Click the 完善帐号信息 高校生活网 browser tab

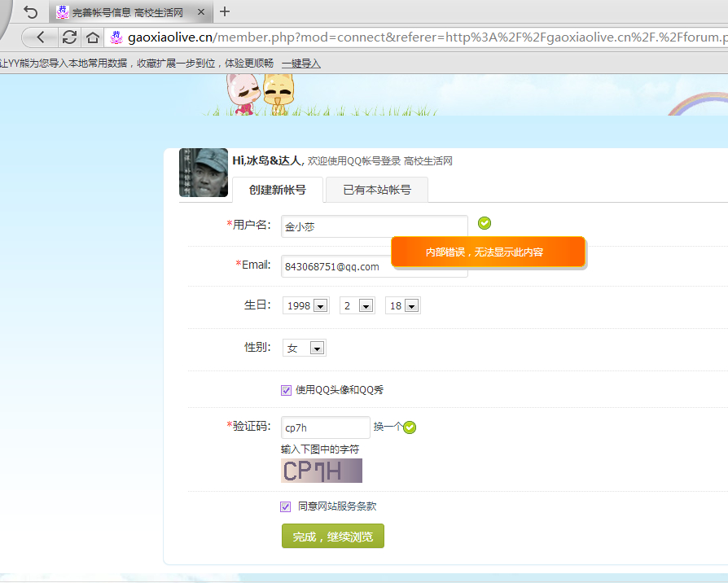coord(131,12)
